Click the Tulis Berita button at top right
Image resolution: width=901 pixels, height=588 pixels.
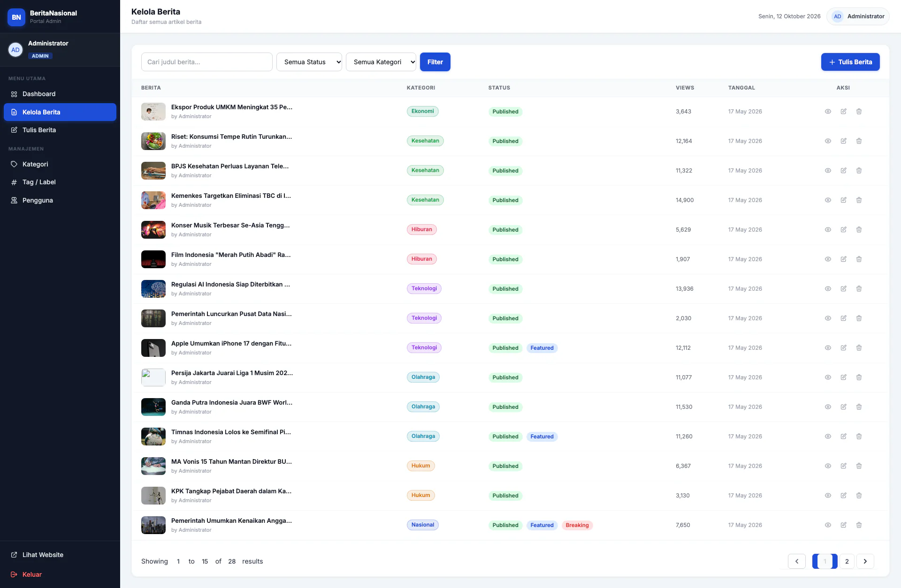[x=850, y=62]
